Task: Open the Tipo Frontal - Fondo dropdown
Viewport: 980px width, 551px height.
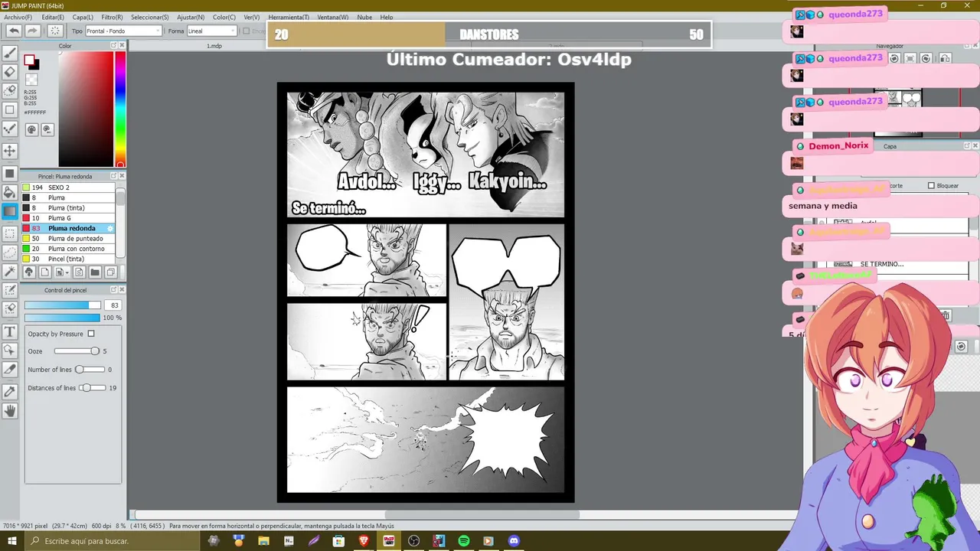Action: point(123,31)
